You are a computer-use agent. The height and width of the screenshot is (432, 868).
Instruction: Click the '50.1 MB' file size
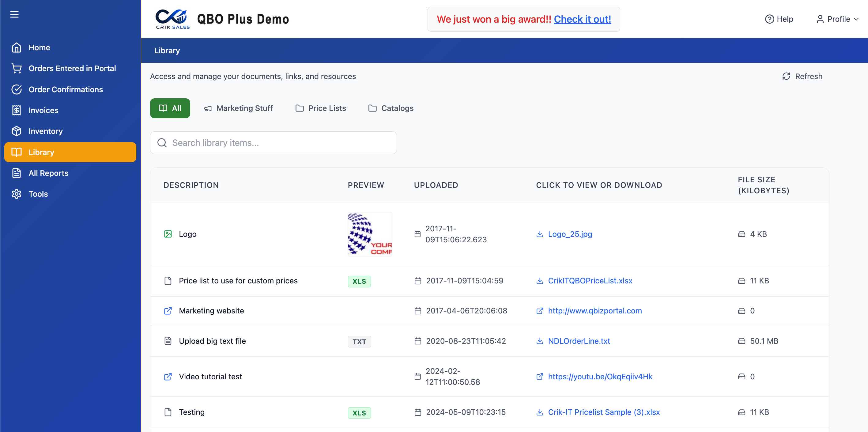click(x=764, y=341)
